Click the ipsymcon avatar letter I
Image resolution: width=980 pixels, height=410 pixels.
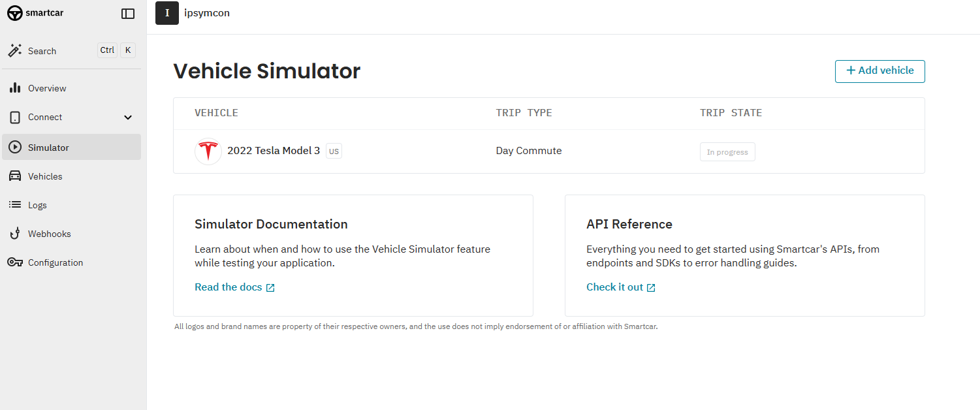(167, 13)
